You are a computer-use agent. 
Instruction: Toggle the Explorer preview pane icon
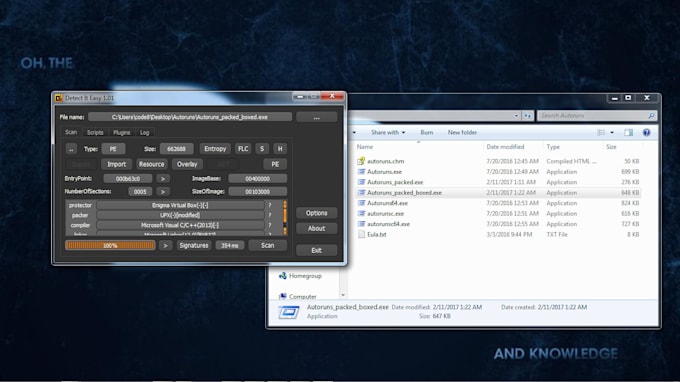[x=628, y=133]
